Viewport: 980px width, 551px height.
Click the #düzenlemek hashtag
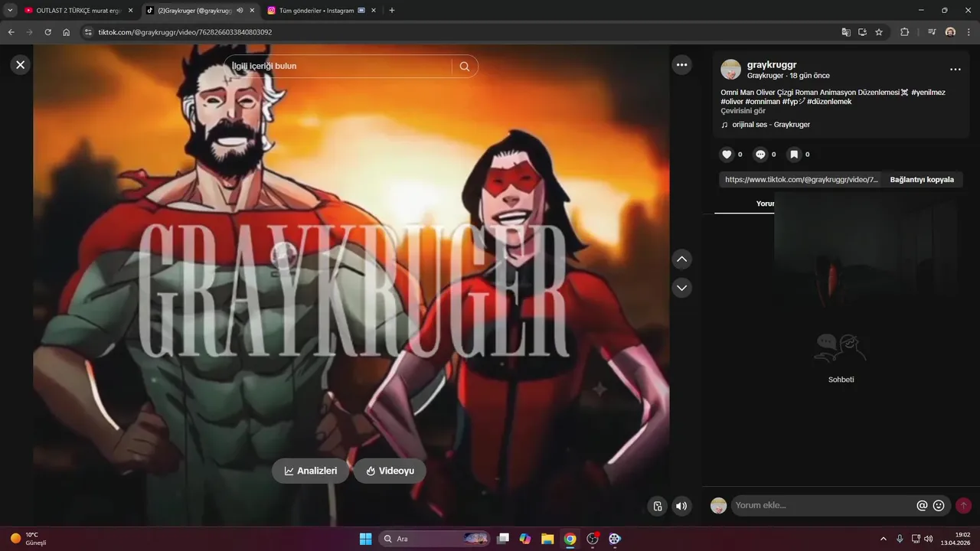click(829, 102)
